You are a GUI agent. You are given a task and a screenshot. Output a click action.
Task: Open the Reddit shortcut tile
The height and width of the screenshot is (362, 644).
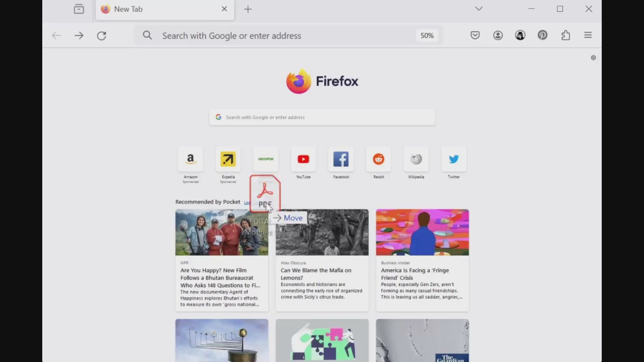pyautogui.click(x=378, y=159)
